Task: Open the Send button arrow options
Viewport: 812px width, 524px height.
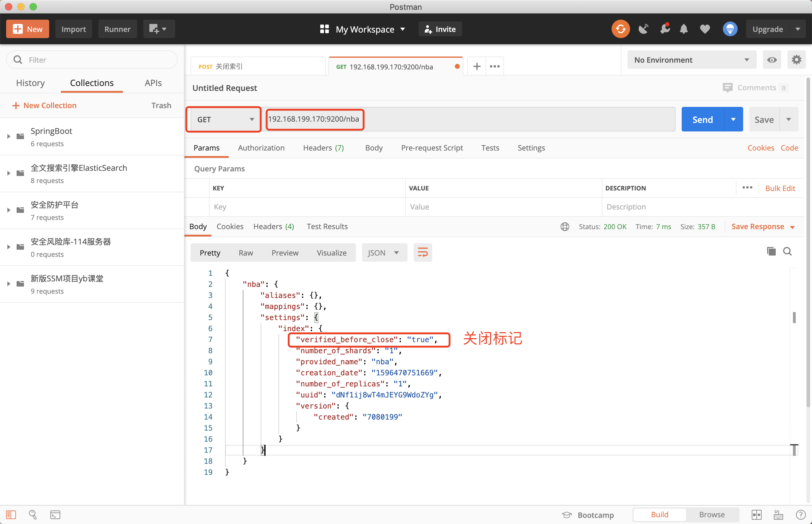Action: (733, 119)
